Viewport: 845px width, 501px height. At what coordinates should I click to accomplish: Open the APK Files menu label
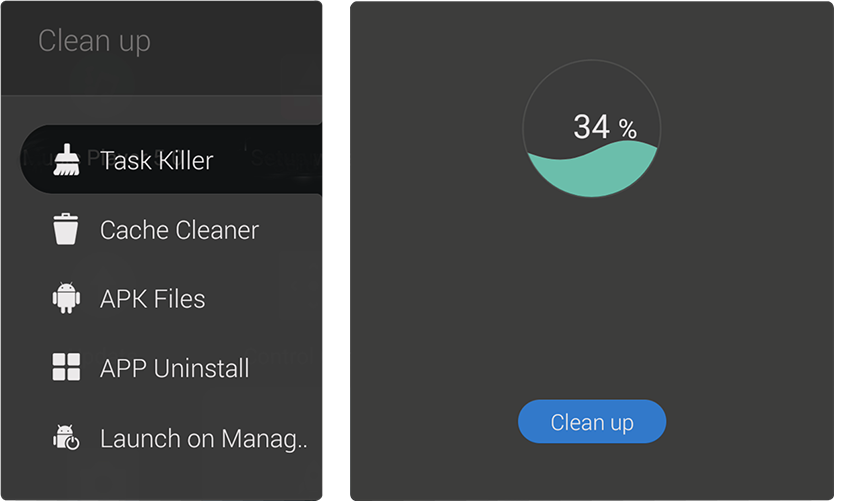point(153,299)
